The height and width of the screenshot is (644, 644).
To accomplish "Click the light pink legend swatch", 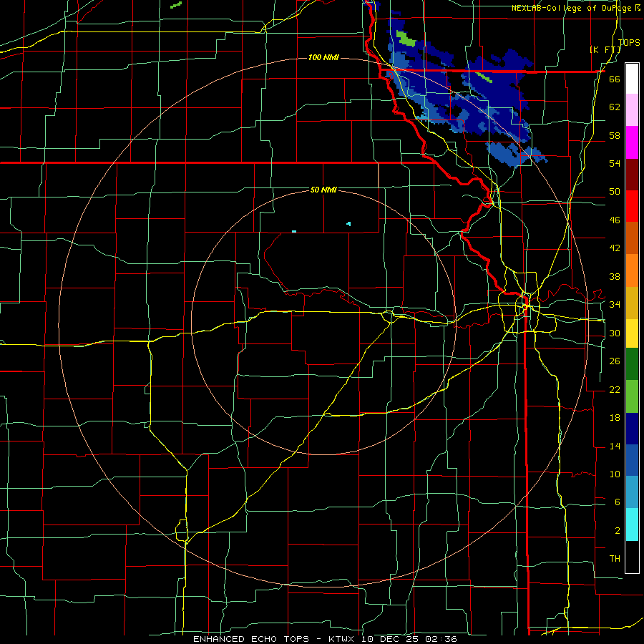I will click(x=632, y=110).
